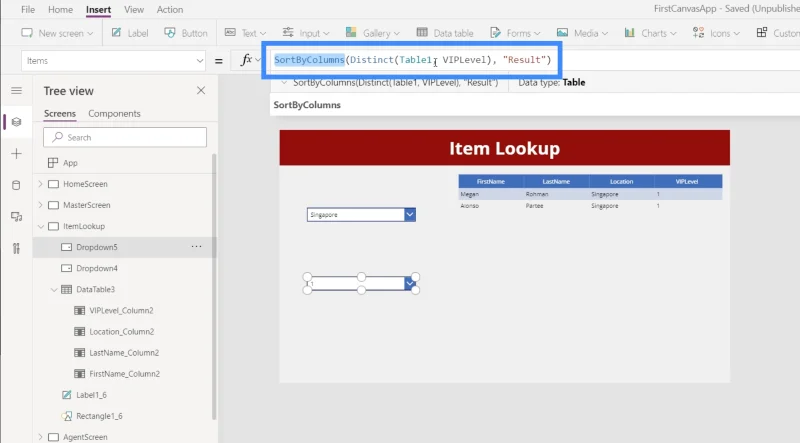Open the Advanced tools sidebar icon
This screenshot has height=443, width=800.
point(16,249)
